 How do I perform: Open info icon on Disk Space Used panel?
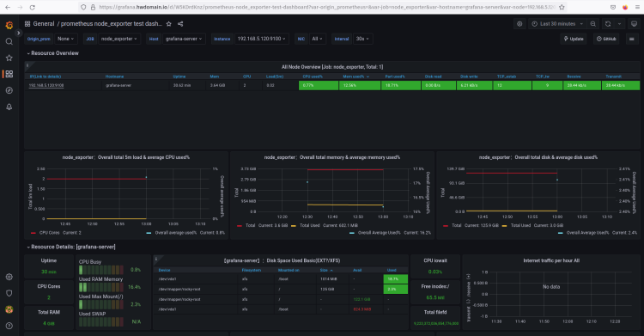pyautogui.click(x=156, y=259)
